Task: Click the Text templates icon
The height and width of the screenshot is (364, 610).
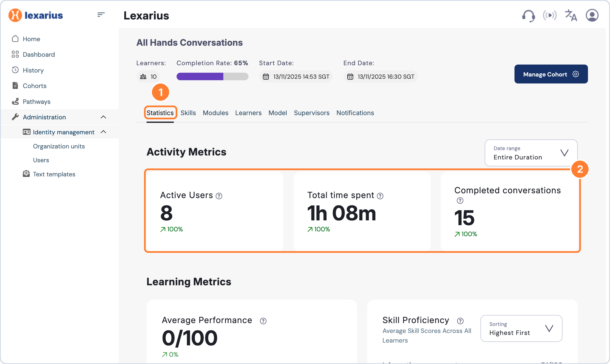Action: click(x=26, y=174)
